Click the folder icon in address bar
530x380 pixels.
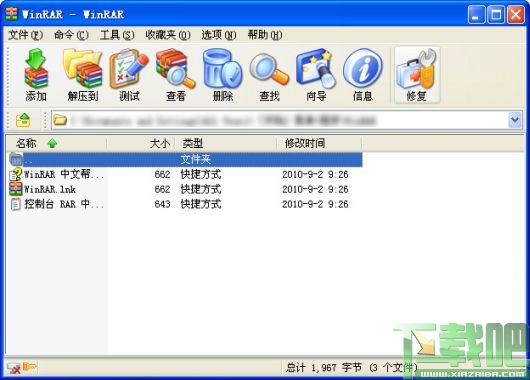[x=60, y=120]
